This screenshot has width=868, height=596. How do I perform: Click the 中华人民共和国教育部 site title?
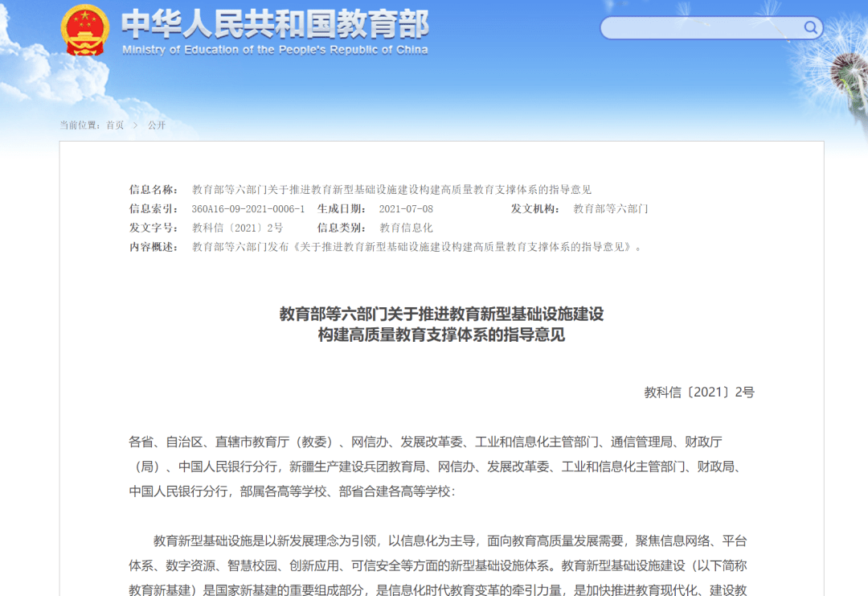275,23
